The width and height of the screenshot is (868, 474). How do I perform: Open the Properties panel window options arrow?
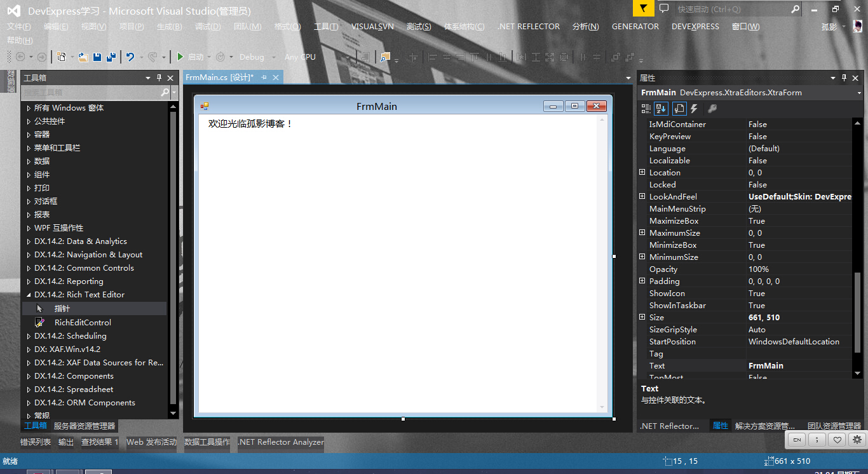tap(833, 78)
